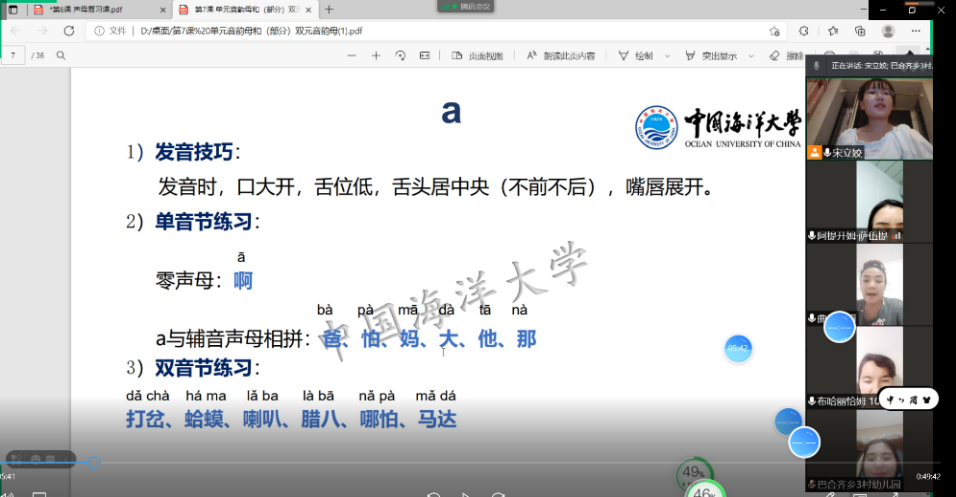
Task: Click the browser back arrow
Action: tap(15, 30)
